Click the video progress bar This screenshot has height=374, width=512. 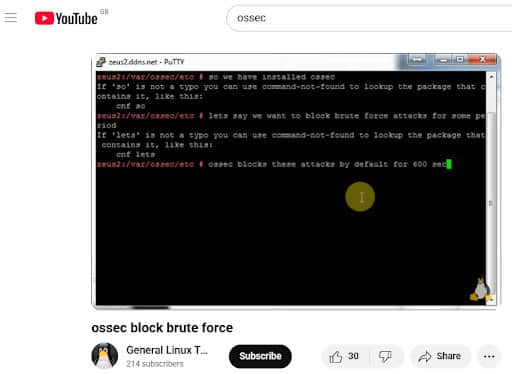[x=294, y=307]
